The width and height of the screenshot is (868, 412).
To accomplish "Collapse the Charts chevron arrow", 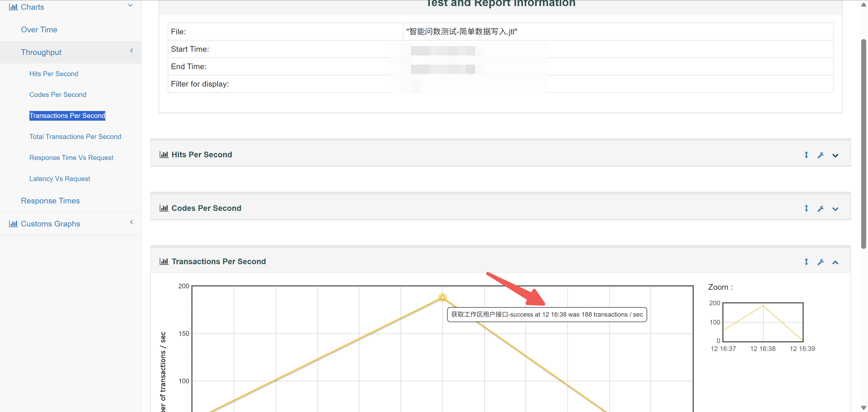I will coord(130,5).
